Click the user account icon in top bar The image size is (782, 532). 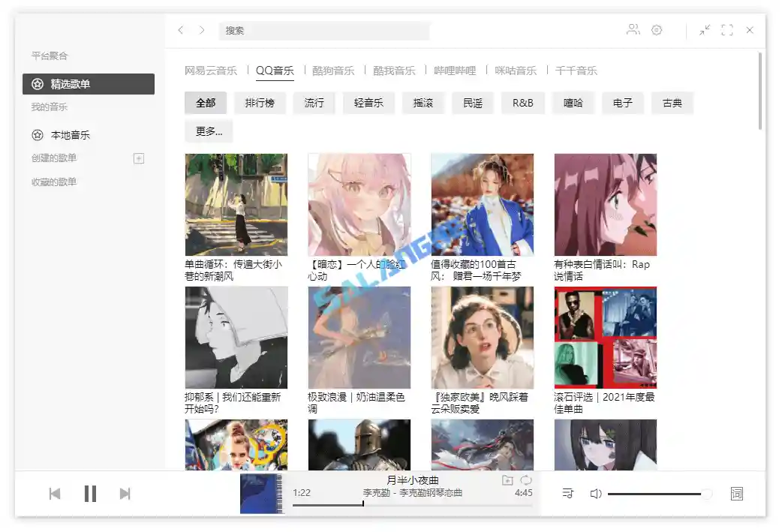click(633, 30)
